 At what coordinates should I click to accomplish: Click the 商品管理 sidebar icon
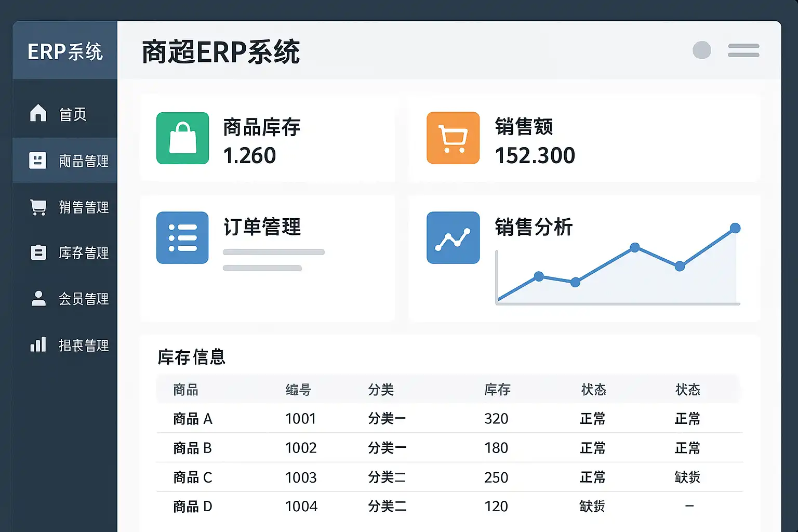click(37, 161)
